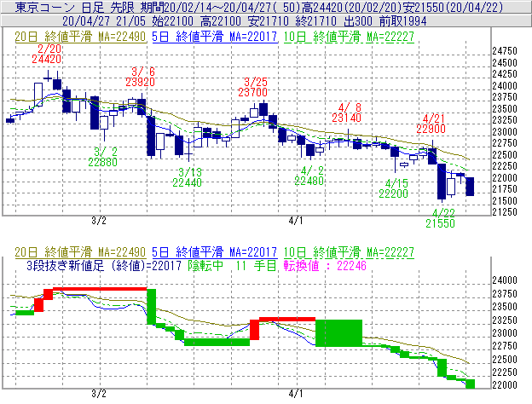
Task: Click the 21250 price axis label in the upper chart
Action: pyautogui.click(x=505, y=212)
